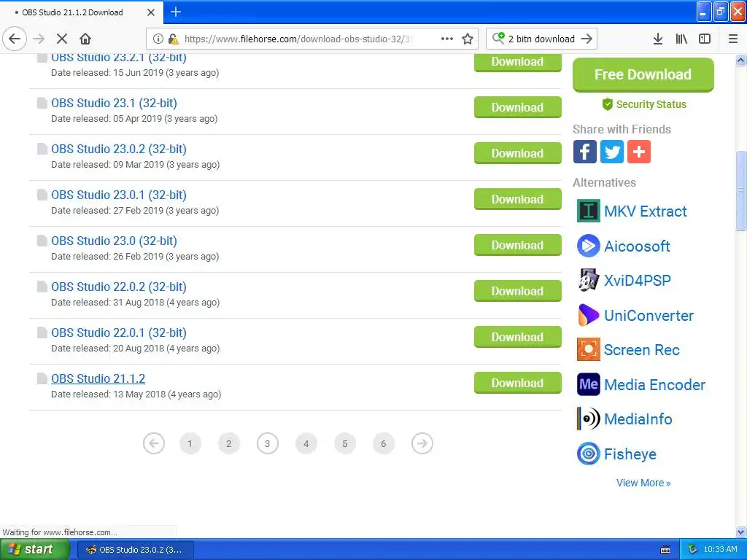Open OBS Studio 22.0.1 (32-bit) link
The height and width of the screenshot is (560, 747).
click(119, 332)
